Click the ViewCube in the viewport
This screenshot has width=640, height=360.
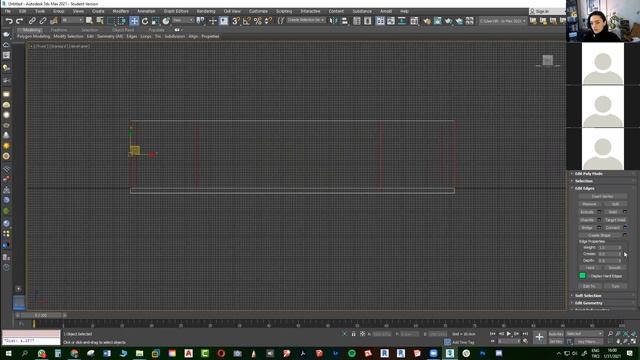coord(548,60)
